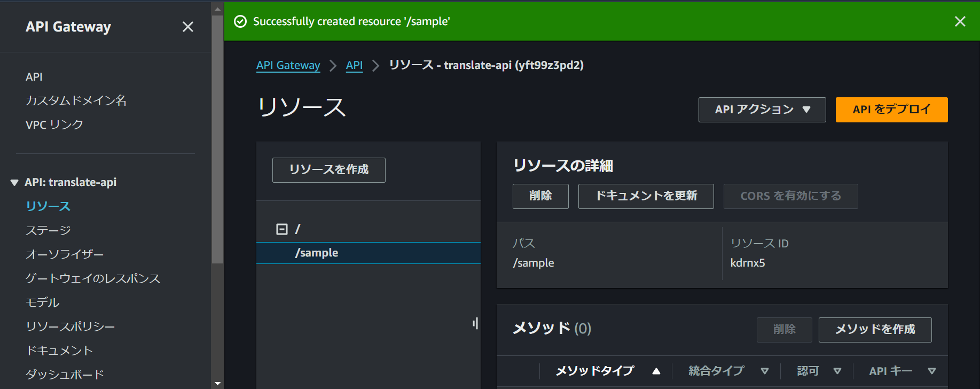
Task: Click the 'CORS を有効にする' button
Action: 791,196
